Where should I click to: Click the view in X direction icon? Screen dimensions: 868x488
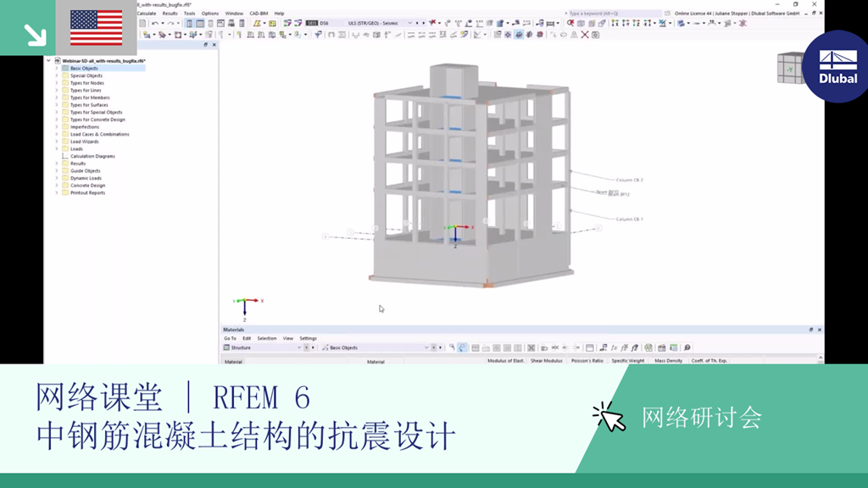click(x=615, y=23)
